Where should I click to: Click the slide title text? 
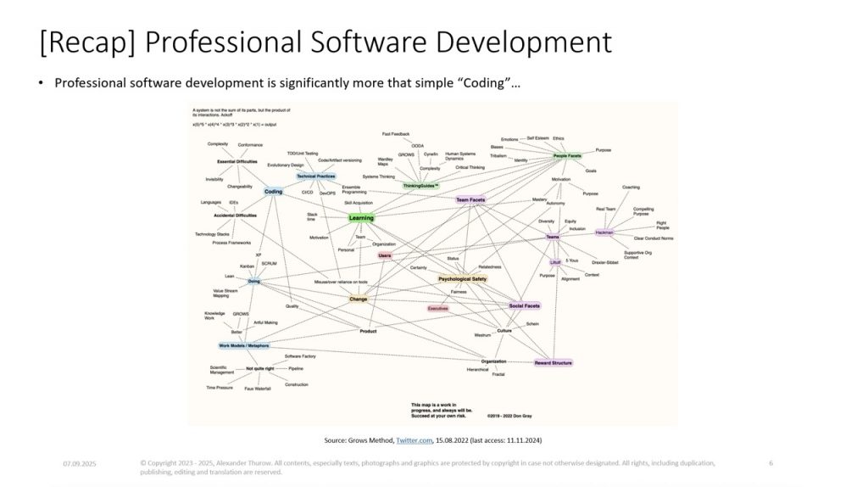[326, 42]
